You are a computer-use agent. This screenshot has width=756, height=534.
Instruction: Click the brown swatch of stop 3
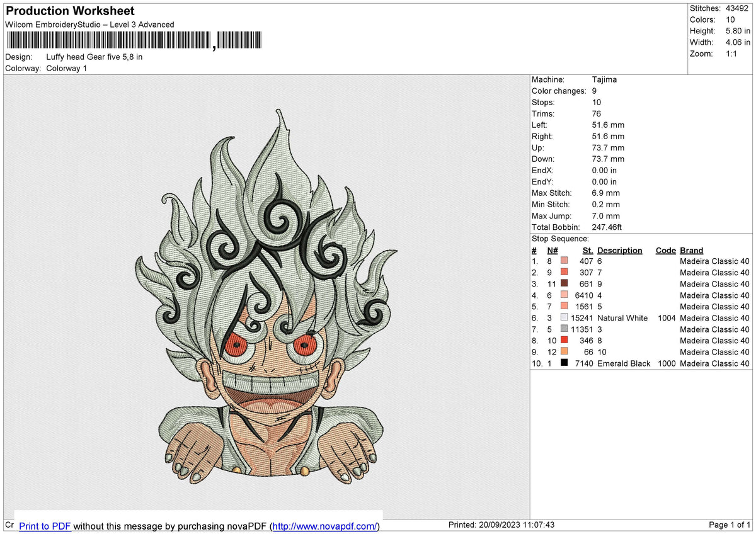pyautogui.click(x=564, y=283)
